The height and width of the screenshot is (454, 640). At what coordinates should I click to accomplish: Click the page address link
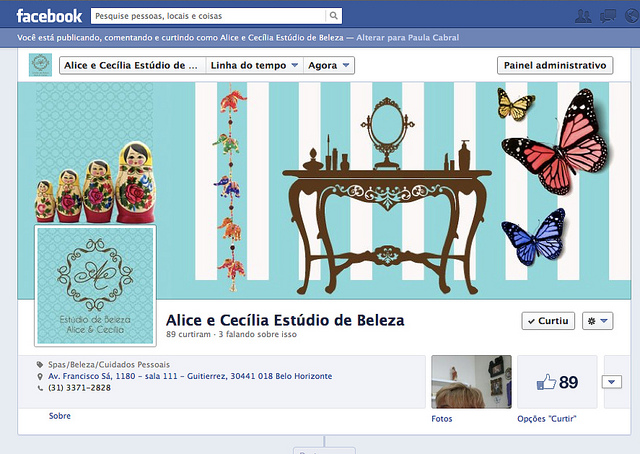tap(190, 376)
